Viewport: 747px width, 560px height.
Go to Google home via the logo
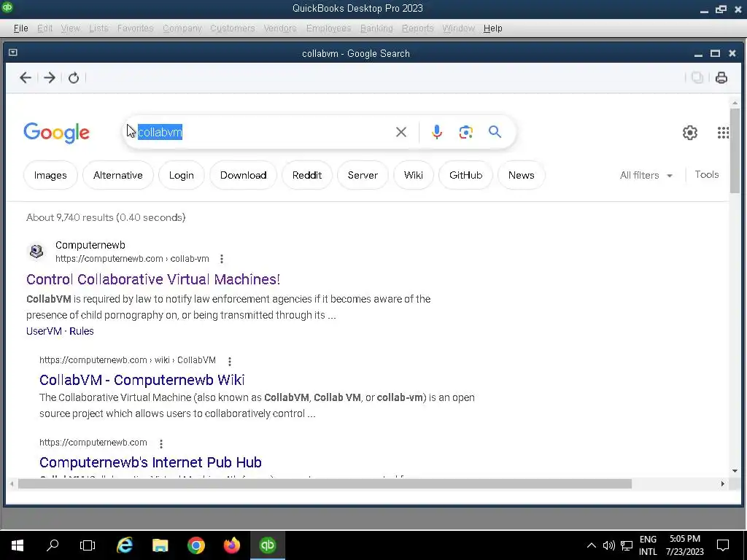coord(56,133)
